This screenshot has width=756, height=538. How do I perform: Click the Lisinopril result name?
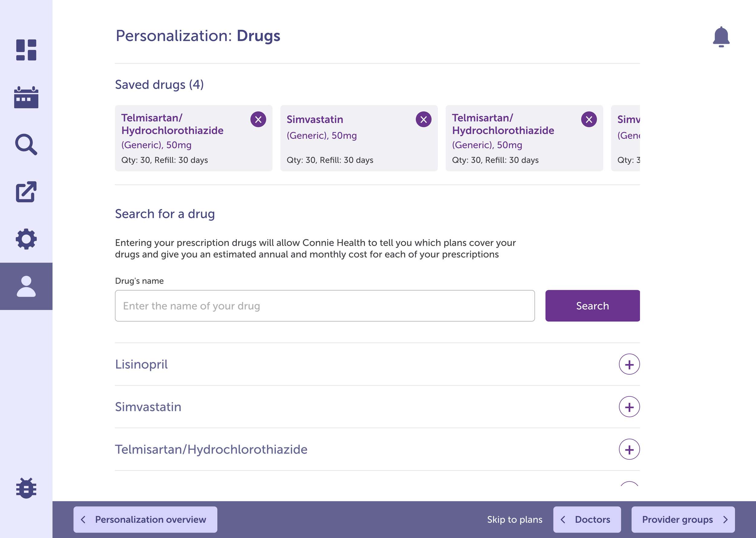tap(141, 364)
